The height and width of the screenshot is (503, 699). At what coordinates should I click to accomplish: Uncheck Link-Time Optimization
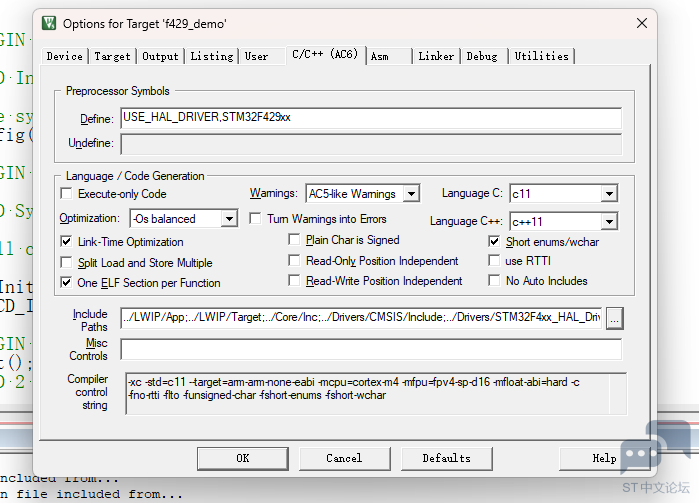(66, 242)
